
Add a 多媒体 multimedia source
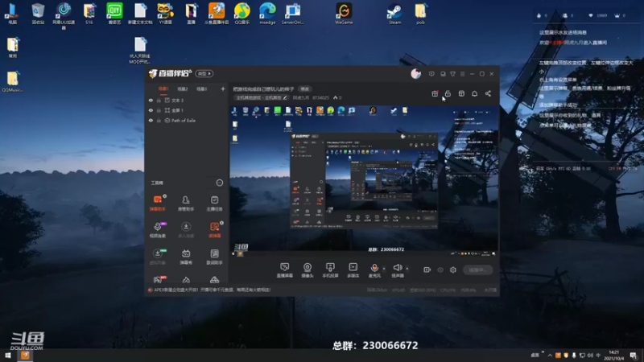pyautogui.click(x=353, y=270)
